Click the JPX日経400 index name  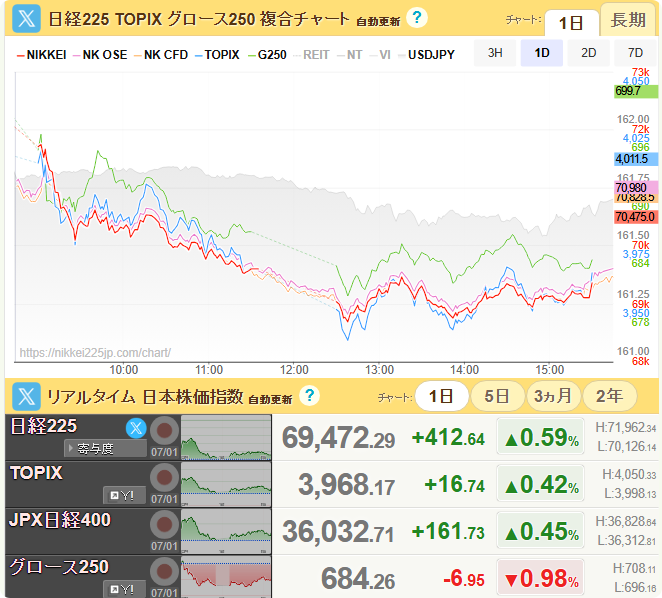pos(60,520)
